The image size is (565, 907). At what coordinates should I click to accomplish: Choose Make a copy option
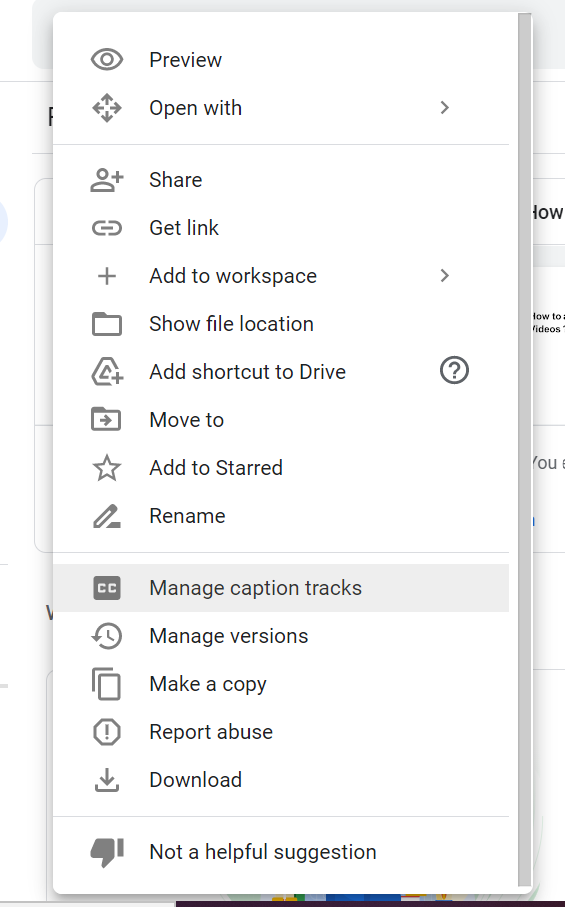tap(281, 684)
